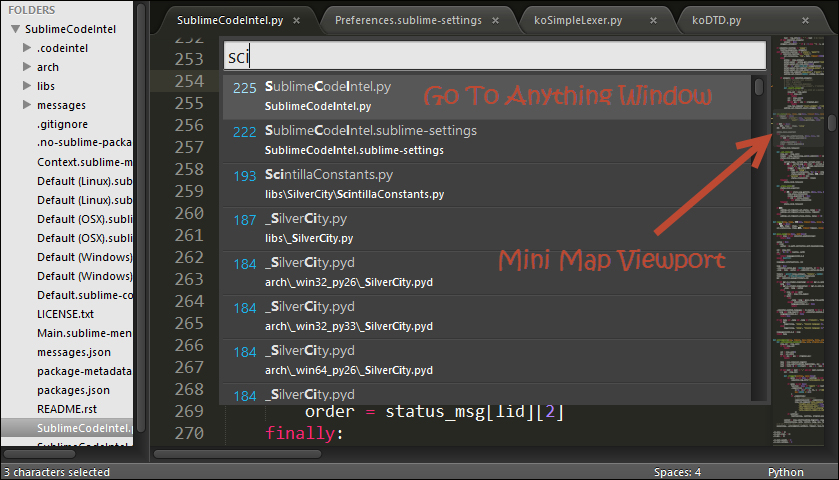The width and height of the screenshot is (839, 480).
Task: Select SublimeCodeIntel.sublime-settings result scored 222
Action: [486, 141]
